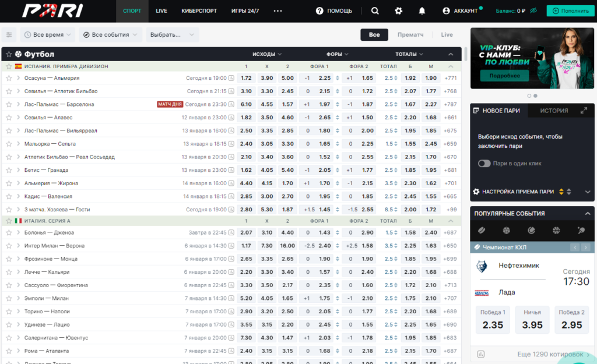The height and width of the screenshot is (364, 597).
Task: Select table tennis icon in popular events
Action: [x=581, y=230]
